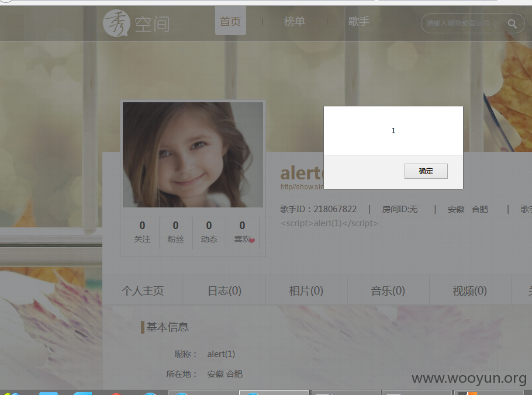Click the 昵称 value alert(1)

(221, 354)
